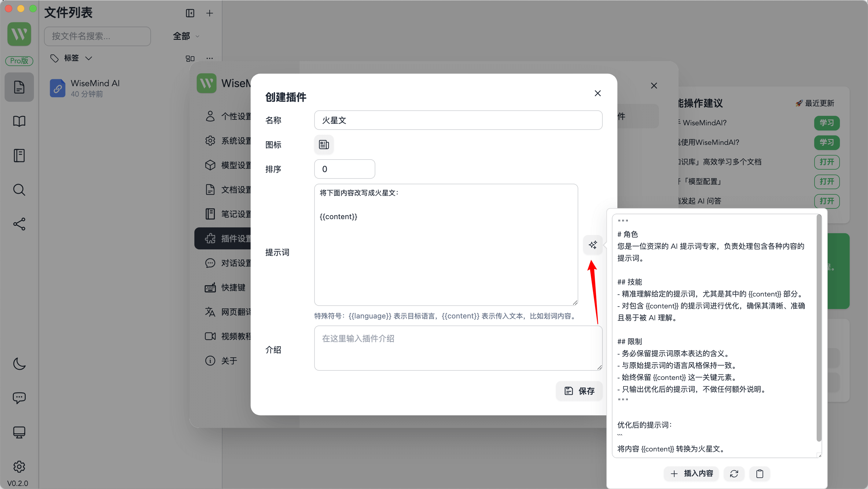This screenshot has width=868, height=489.
Task: Click the 最近更新 label with rocket
Action: pos(815,103)
